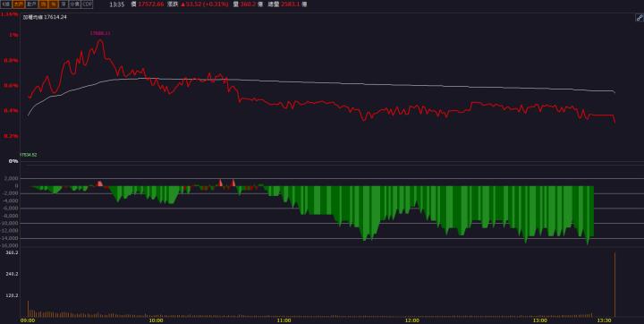Open the 分價 price distribution view

tap(74, 4)
